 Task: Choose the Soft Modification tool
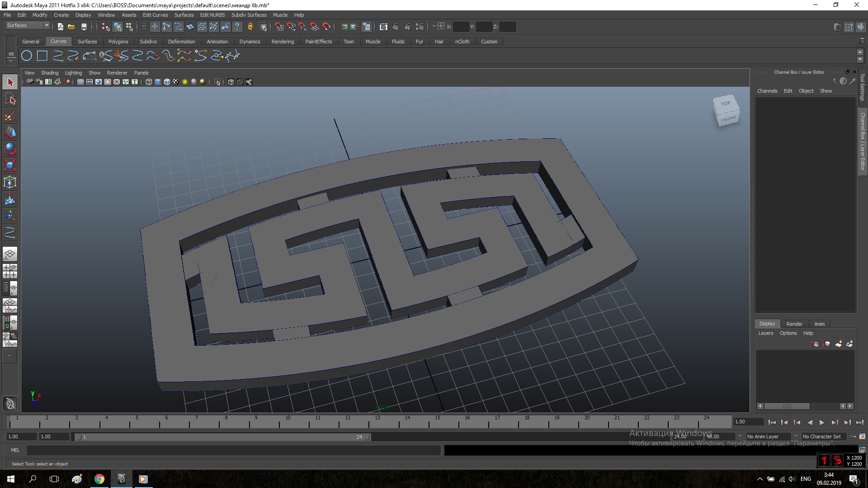point(10,199)
